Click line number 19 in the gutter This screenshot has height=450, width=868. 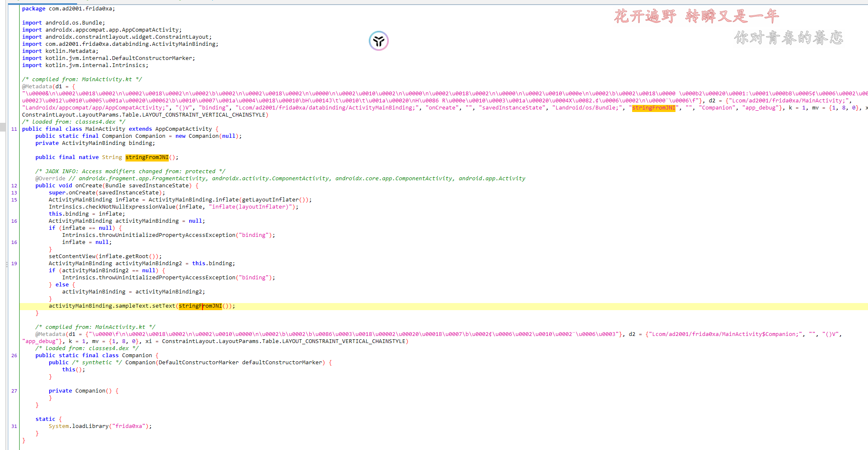(x=14, y=264)
